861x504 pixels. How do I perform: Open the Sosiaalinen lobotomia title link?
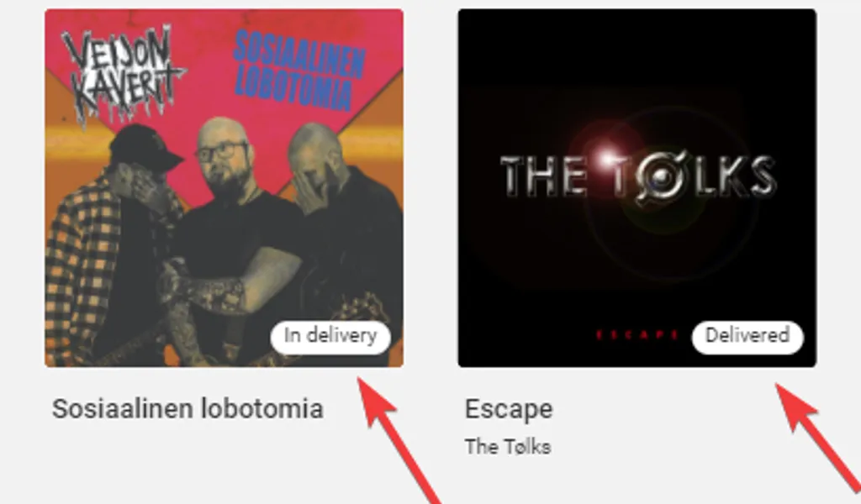188,409
